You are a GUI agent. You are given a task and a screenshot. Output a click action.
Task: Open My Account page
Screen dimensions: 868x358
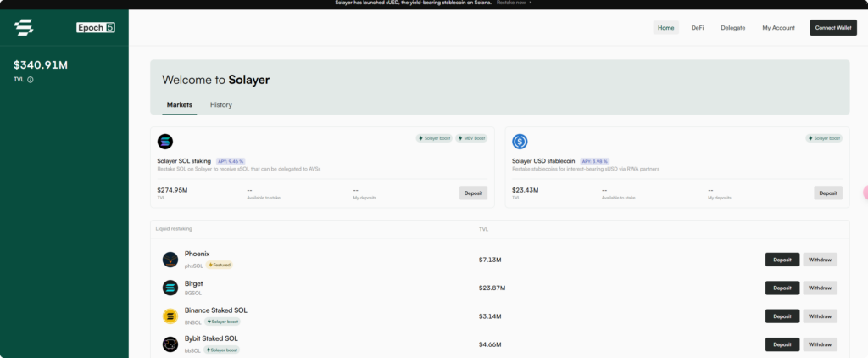(x=778, y=28)
